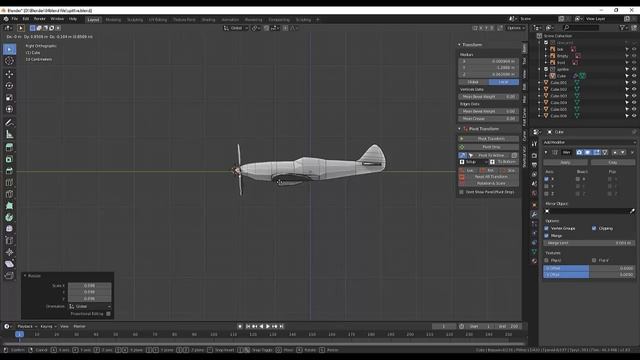Activate the Move tool
The image size is (640, 360).
tap(9, 74)
